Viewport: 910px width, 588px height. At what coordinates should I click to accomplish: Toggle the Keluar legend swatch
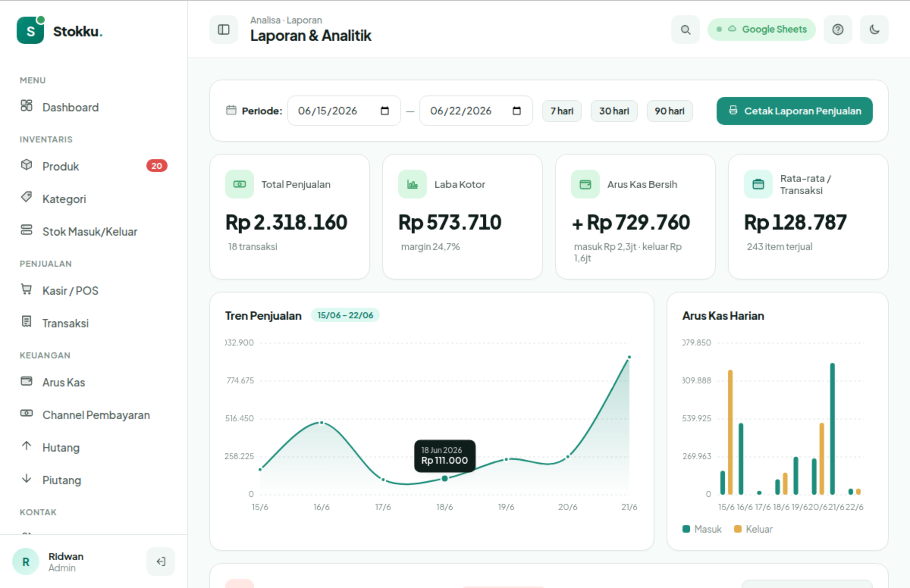pos(738,529)
